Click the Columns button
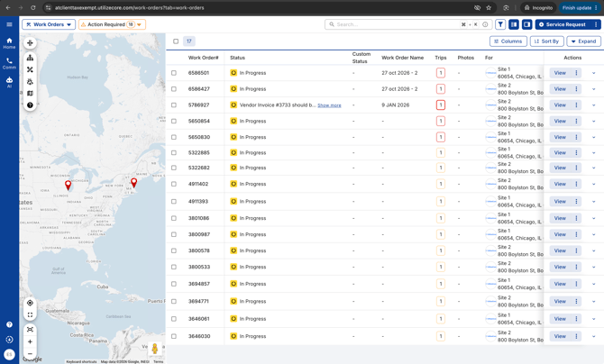Screen dimensions: 604x364 508,41
